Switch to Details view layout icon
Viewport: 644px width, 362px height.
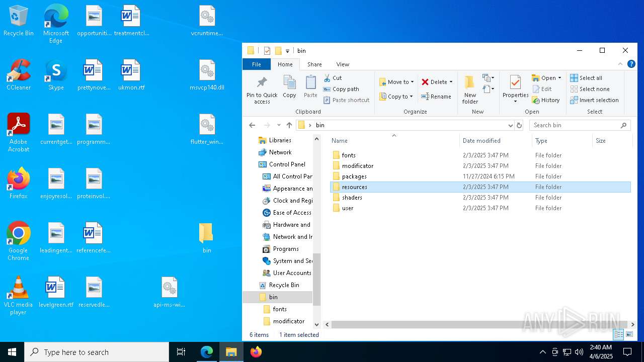618,334
